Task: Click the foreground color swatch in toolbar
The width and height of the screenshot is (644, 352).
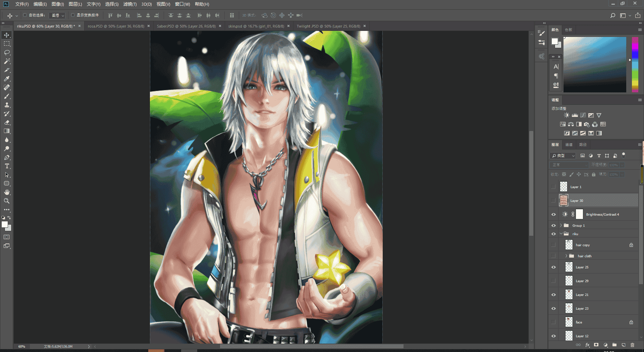Action: coord(5,225)
